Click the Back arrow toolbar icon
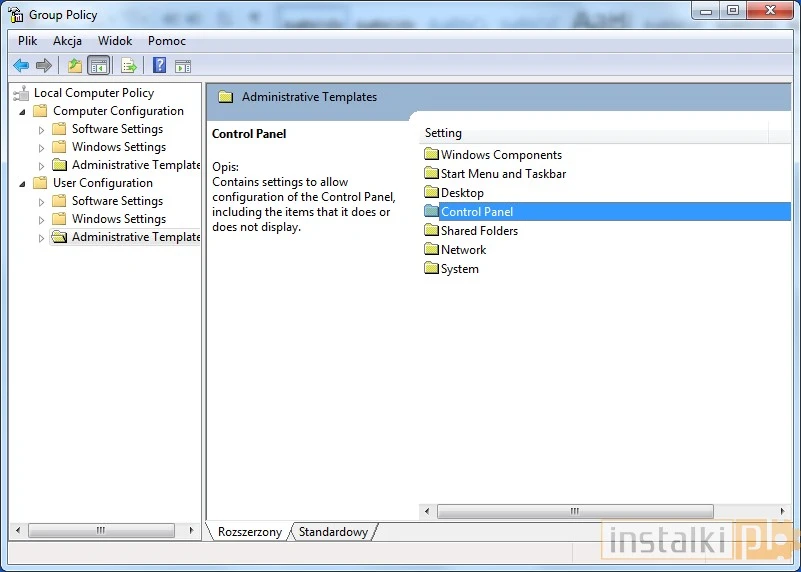Viewport: 801px width, 572px height. [21, 66]
